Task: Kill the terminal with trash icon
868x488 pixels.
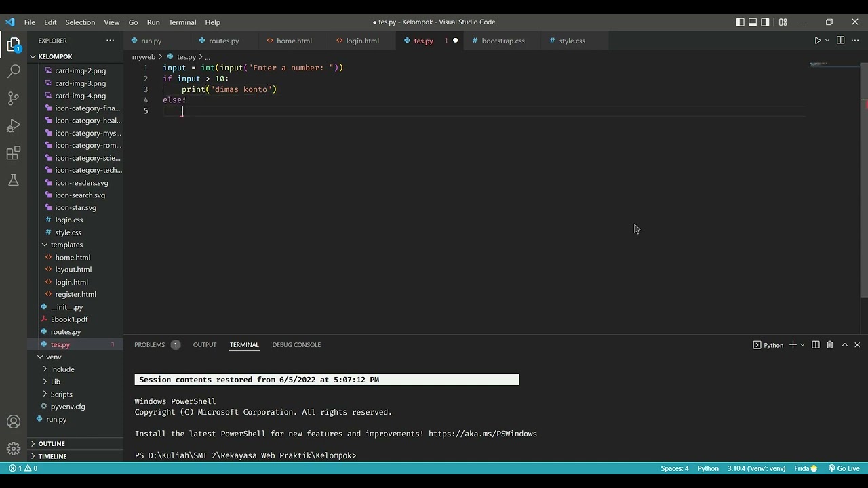Action: pyautogui.click(x=829, y=345)
